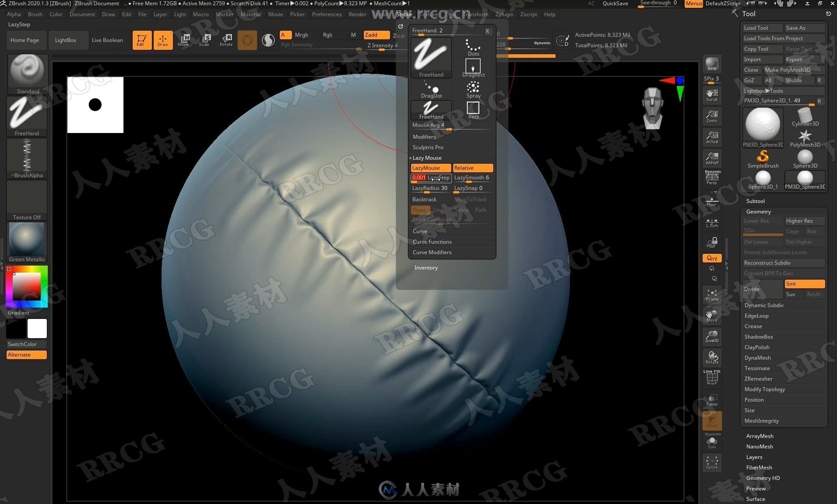Click the QuickSave button

click(x=615, y=3)
